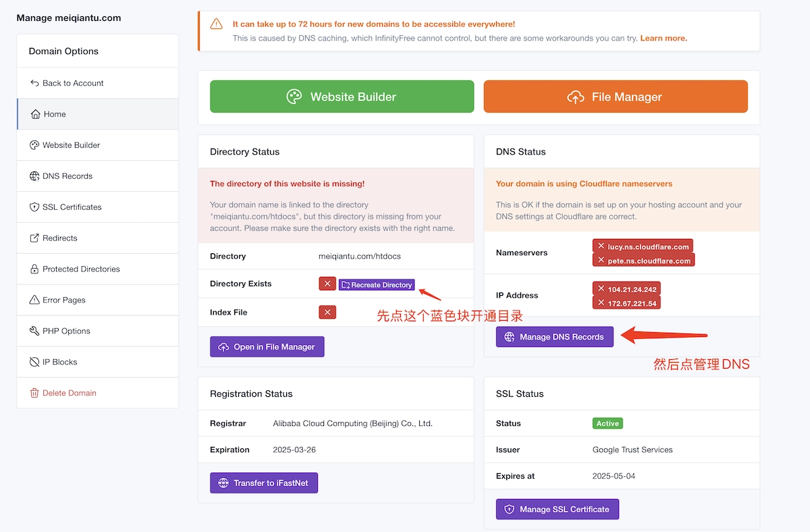
Task: Click the trash icon beside Delete Domain
Action: pyautogui.click(x=34, y=393)
